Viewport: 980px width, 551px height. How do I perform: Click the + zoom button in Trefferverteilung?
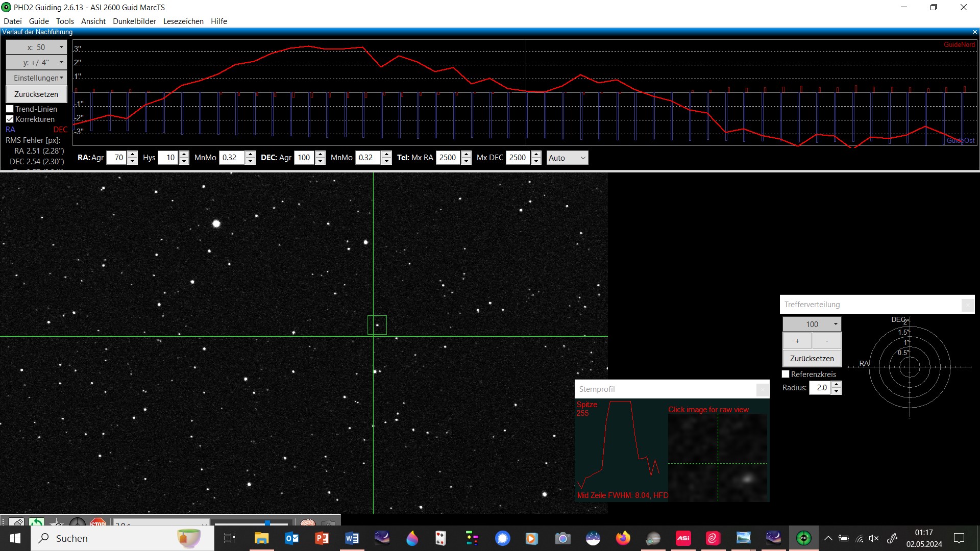tap(797, 341)
